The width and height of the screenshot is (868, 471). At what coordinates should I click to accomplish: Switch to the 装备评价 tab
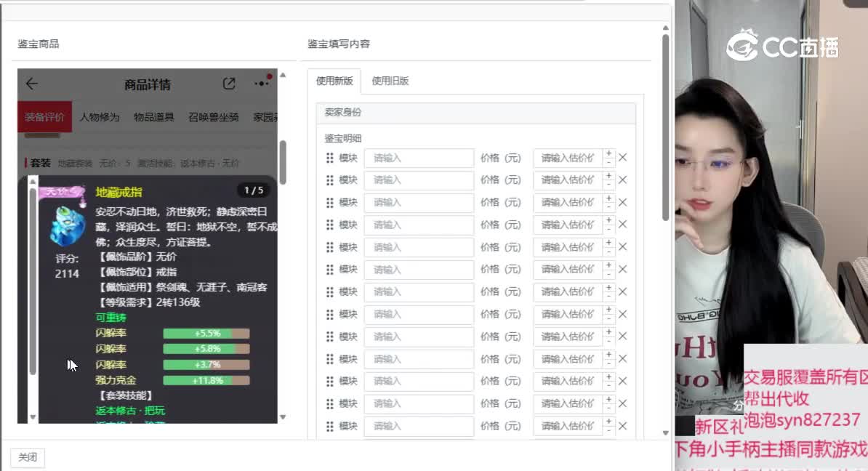pyautogui.click(x=44, y=117)
